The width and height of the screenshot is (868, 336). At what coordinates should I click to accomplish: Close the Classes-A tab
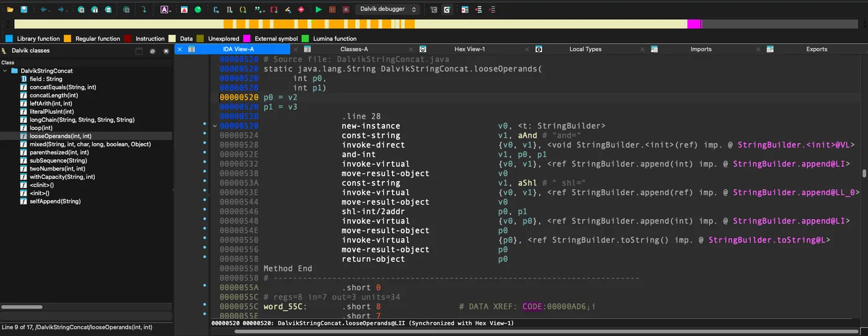295,49
